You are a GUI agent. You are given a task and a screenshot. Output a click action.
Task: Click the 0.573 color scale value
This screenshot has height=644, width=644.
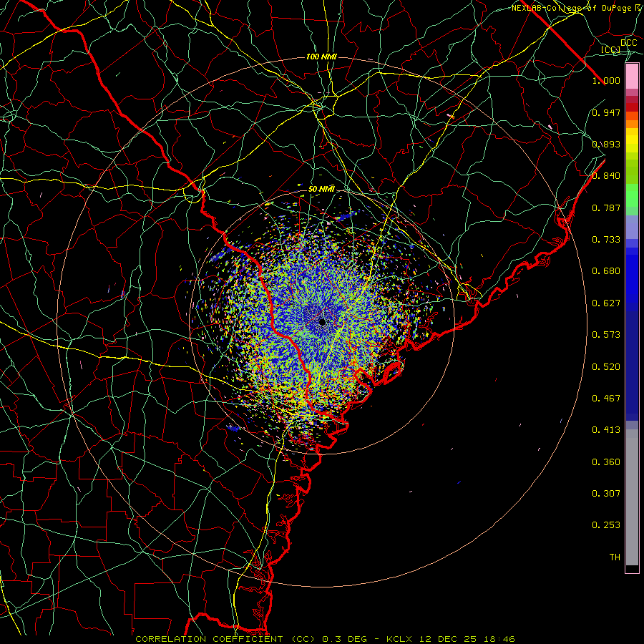coord(606,335)
